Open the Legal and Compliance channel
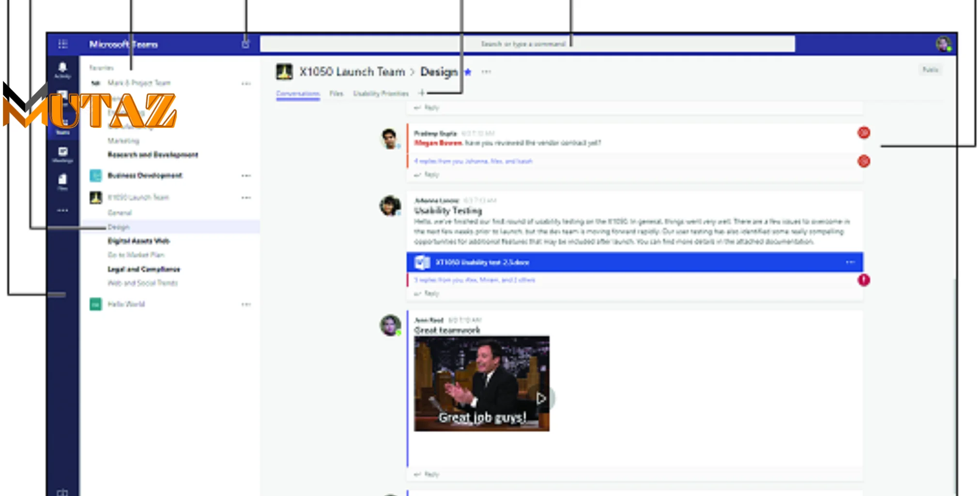Screen dimensions: 980x496 (x=144, y=269)
